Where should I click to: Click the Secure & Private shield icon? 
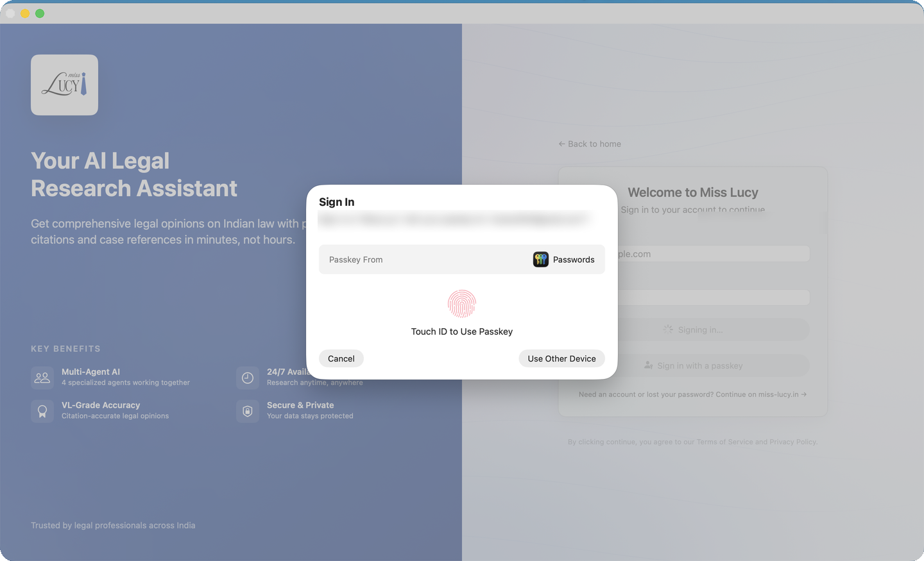point(248,411)
